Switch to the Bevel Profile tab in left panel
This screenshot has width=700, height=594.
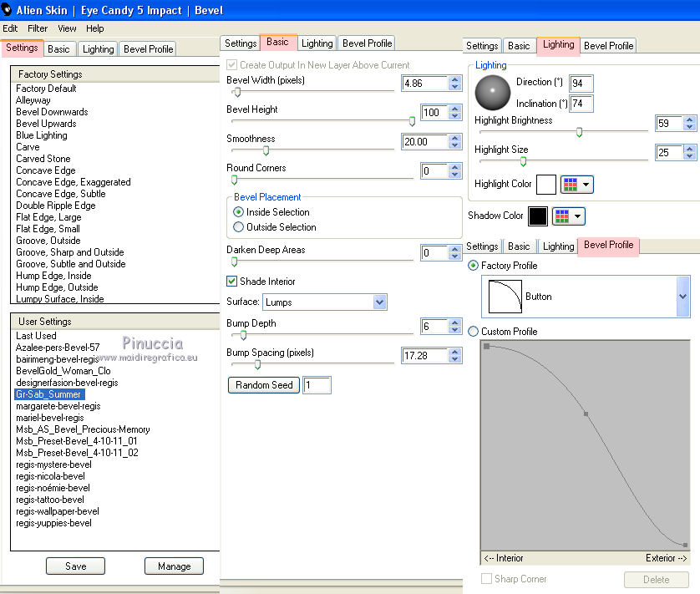click(148, 49)
